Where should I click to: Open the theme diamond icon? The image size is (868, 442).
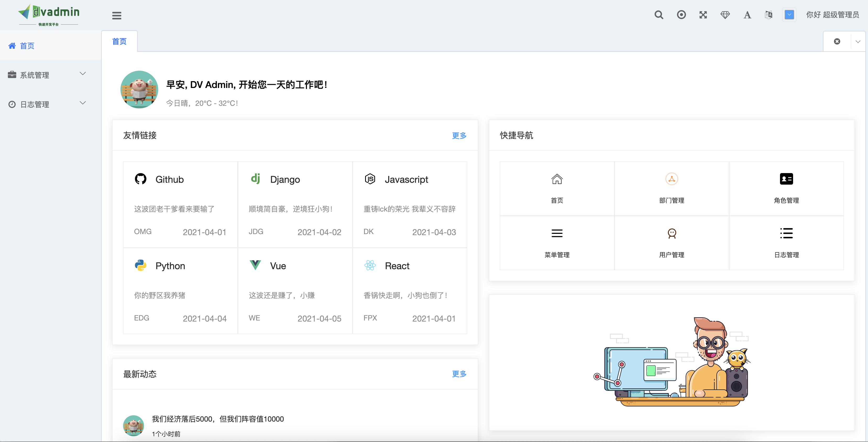point(725,15)
